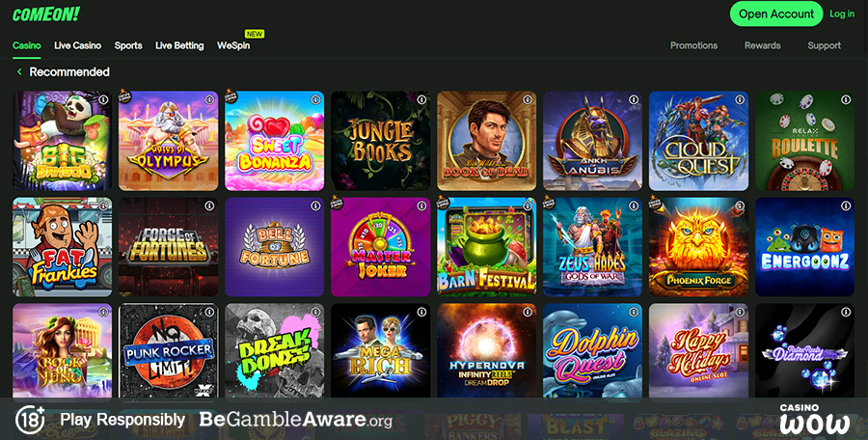
Task: Open the Support page link
Action: pyautogui.click(x=824, y=45)
